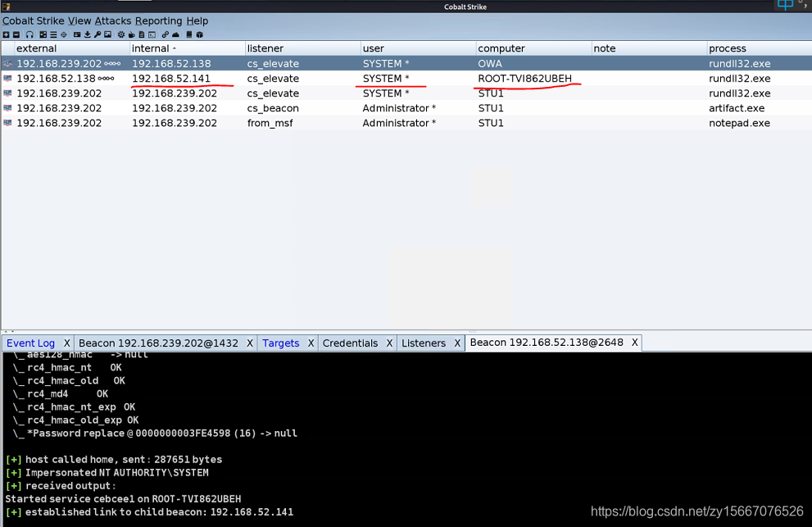Open the Cobalt Strike menu
The width and height of the screenshot is (812, 527).
click(x=33, y=21)
